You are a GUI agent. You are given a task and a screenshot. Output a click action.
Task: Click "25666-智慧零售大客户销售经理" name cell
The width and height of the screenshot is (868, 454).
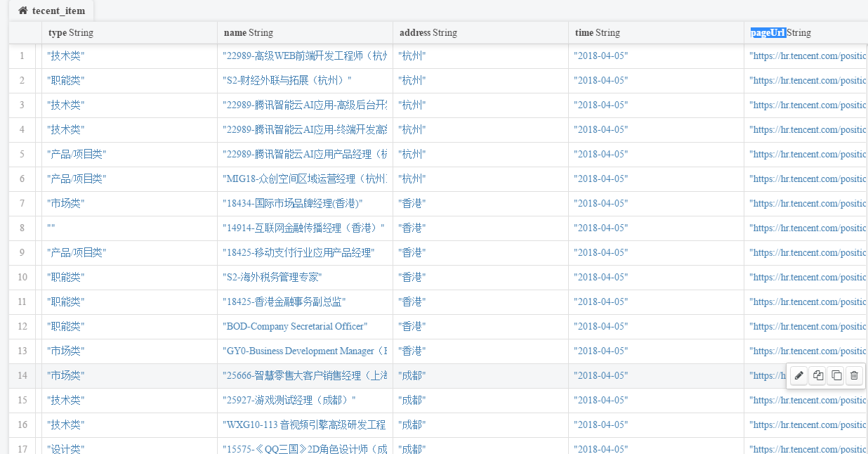click(305, 376)
